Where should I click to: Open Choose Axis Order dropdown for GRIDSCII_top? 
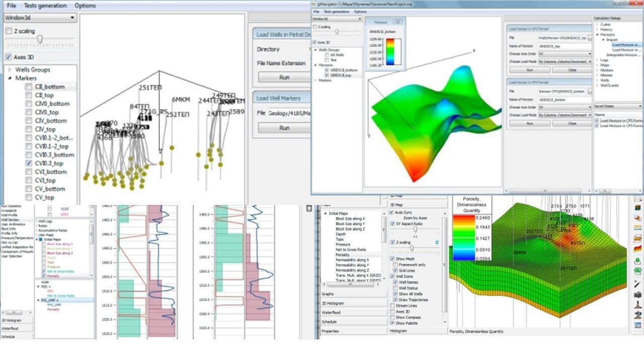click(x=565, y=54)
